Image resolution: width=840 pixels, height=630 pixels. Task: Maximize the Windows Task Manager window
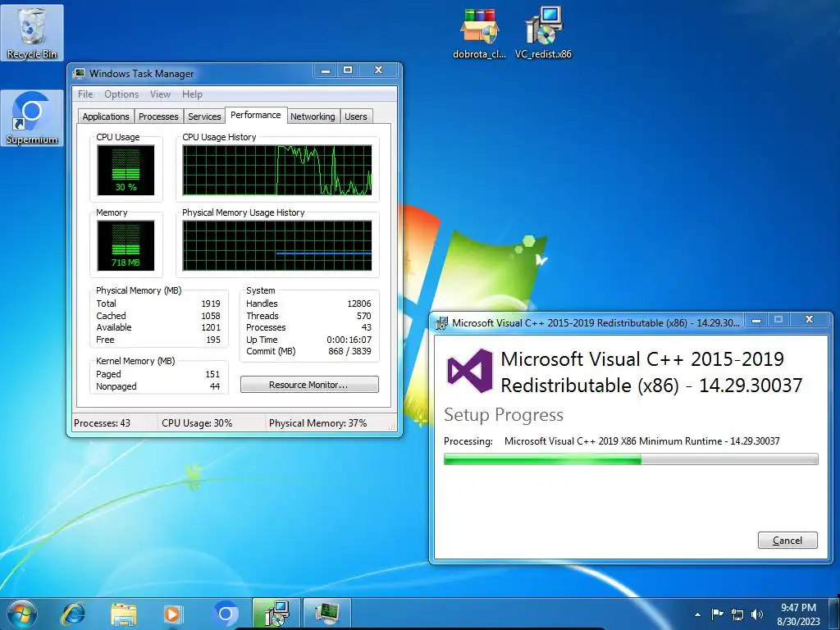(x=348, y=71)
